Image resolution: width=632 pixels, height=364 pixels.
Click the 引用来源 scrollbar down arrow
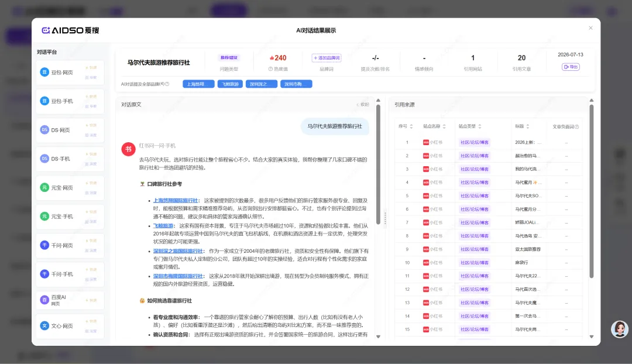pos(591,336)
